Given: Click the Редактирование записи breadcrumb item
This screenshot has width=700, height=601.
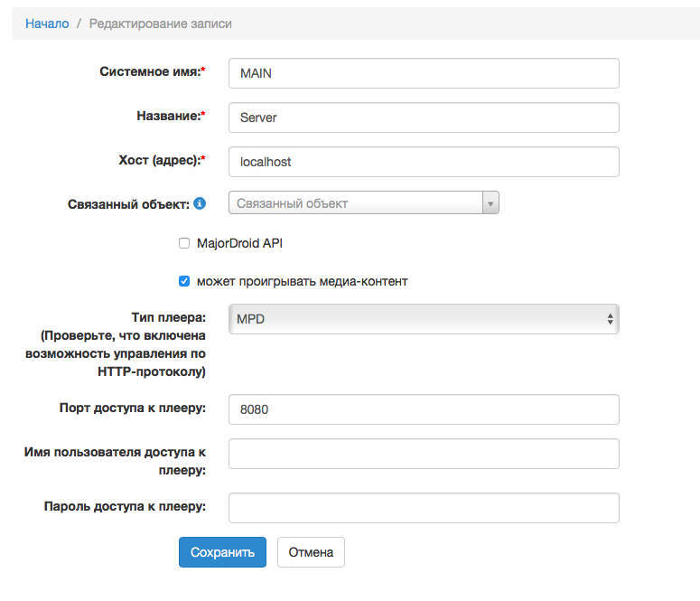Looking at the screenshot, I should point(160,23).
